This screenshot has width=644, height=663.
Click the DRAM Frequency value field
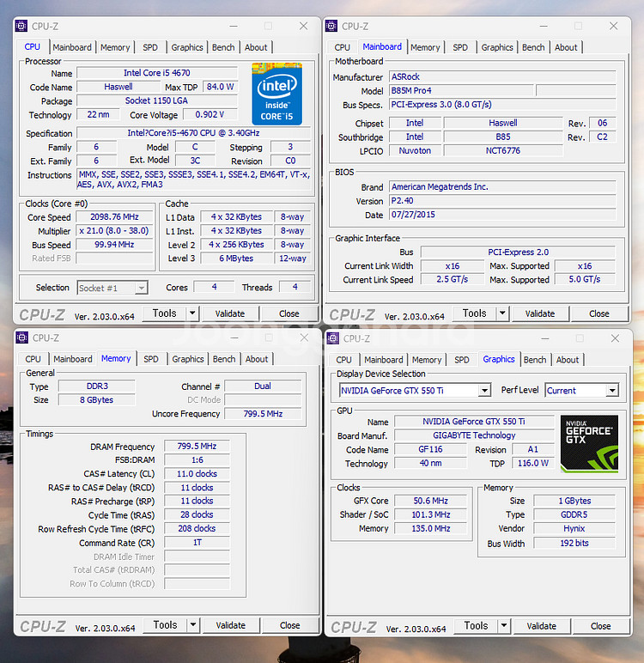pyautogui.click(x=197, y=447)
